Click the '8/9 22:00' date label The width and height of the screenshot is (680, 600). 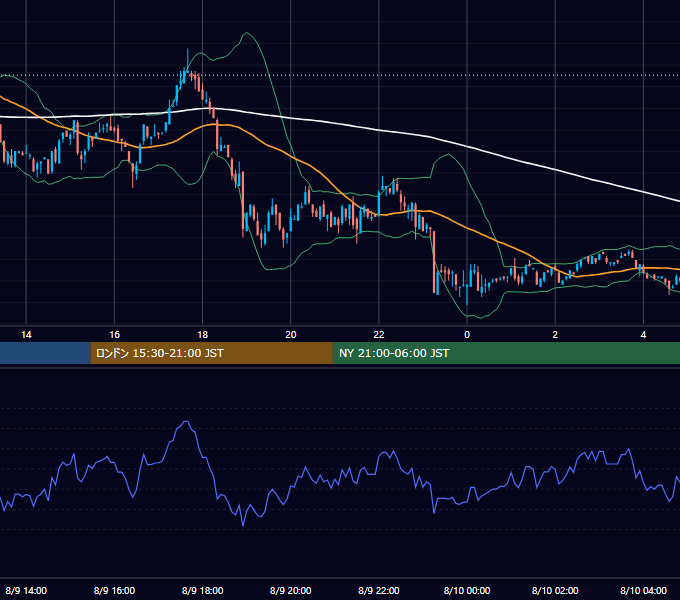point(379,590)
